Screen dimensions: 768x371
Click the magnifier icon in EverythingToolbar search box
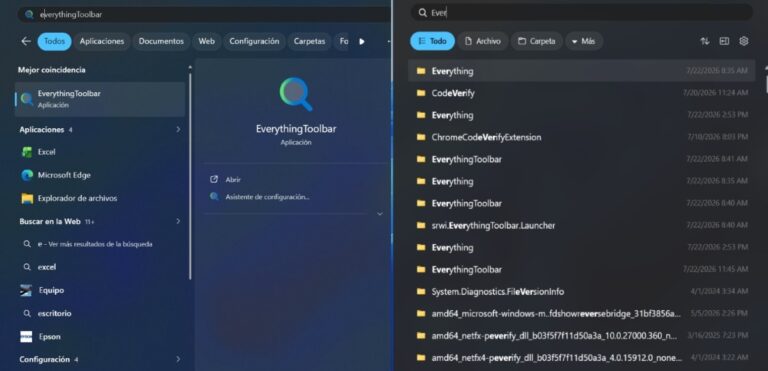pos(423,13)
